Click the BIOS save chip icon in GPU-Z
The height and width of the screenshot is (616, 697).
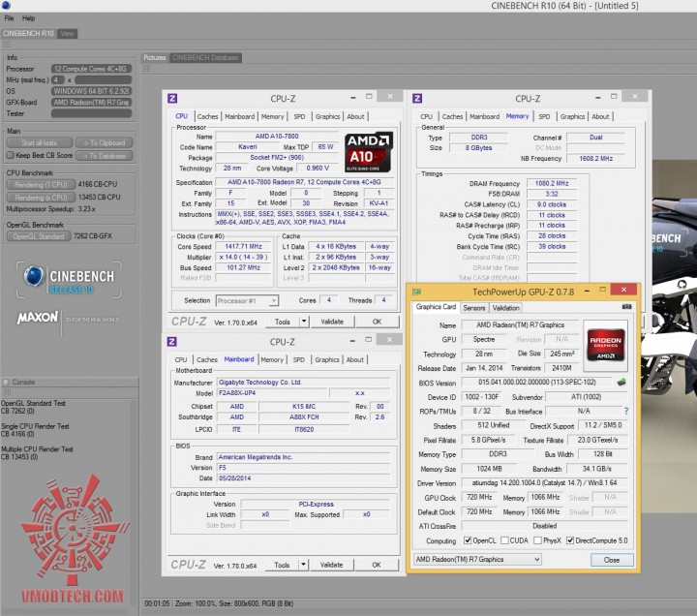coord(621,382)
